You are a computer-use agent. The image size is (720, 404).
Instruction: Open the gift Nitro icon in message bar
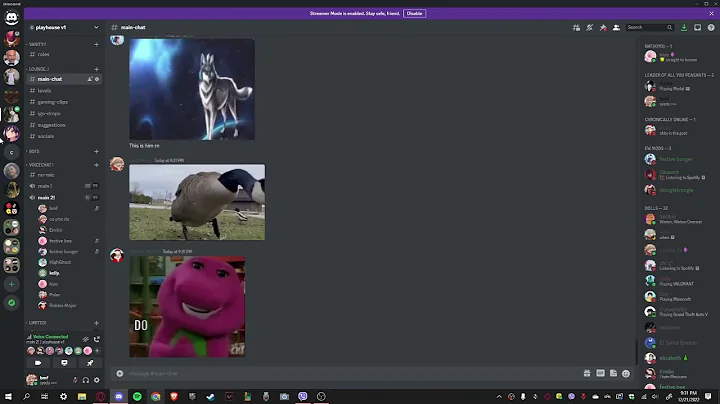pyautogui.click(x=587, y=373)
